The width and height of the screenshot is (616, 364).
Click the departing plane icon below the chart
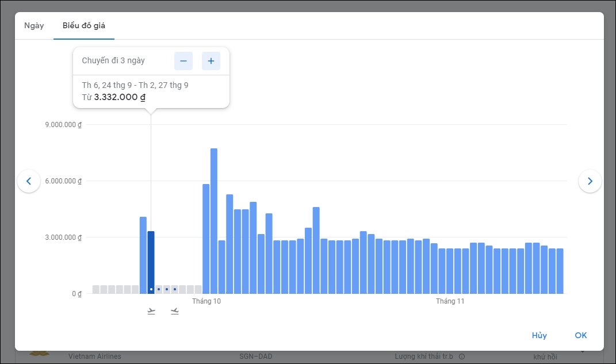(151, 312)
